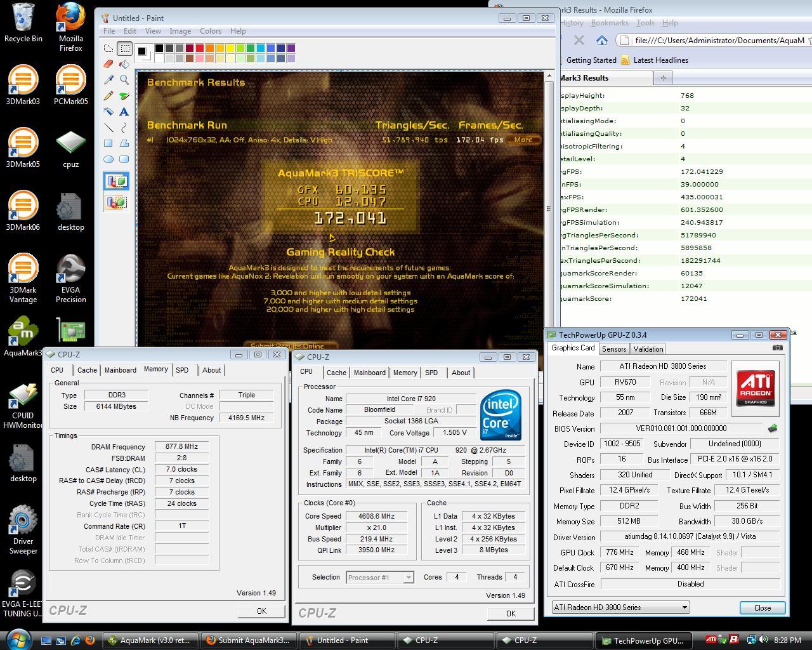Click the volume speaker tray icon

tap(763, 640)
